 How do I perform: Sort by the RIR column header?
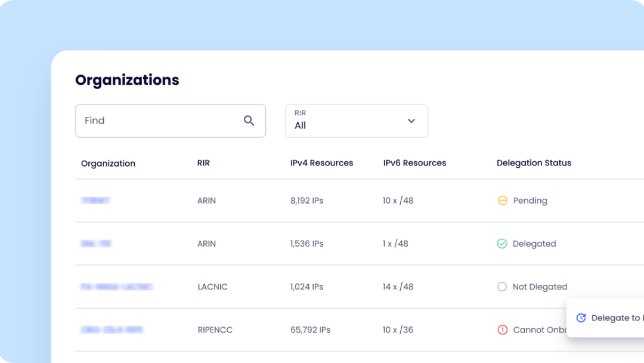(x=203, y=163)
